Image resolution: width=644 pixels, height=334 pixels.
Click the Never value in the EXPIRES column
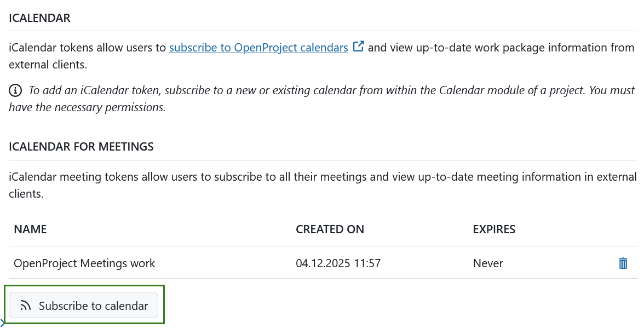point(487,263)
